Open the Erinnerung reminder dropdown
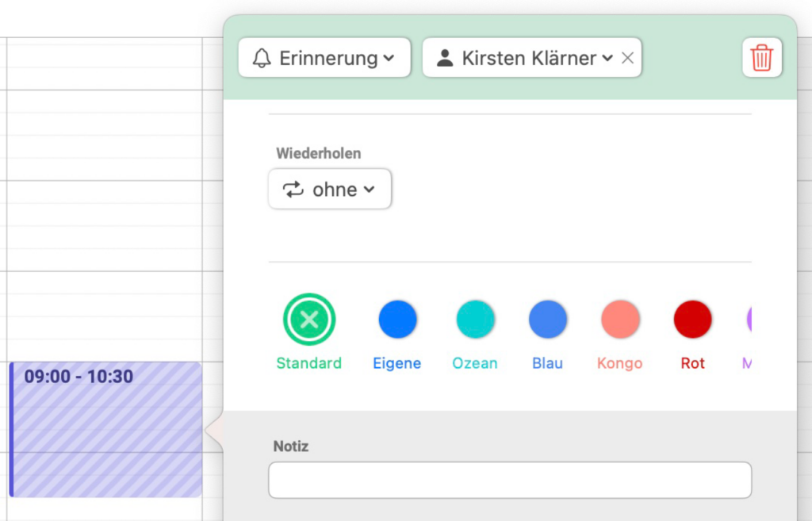812x521 pixels. coord(324,57)
